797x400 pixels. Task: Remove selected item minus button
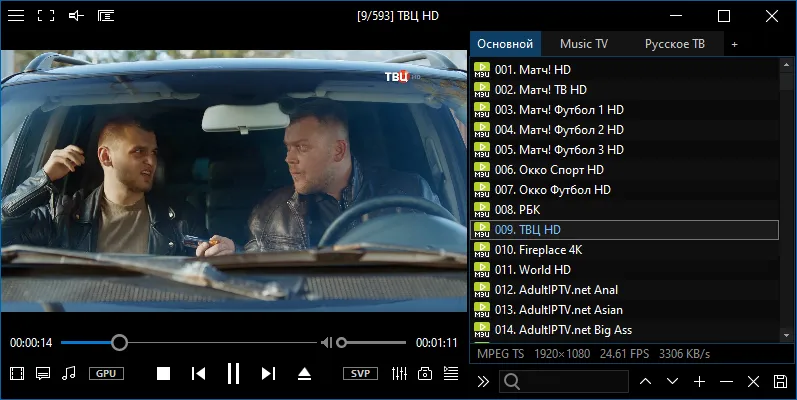point(726,381)
